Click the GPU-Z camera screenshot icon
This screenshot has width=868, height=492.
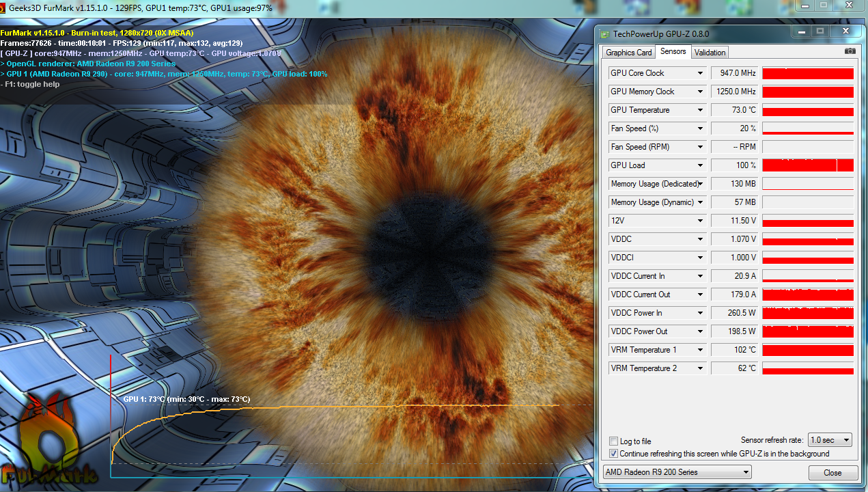point(850,51)
